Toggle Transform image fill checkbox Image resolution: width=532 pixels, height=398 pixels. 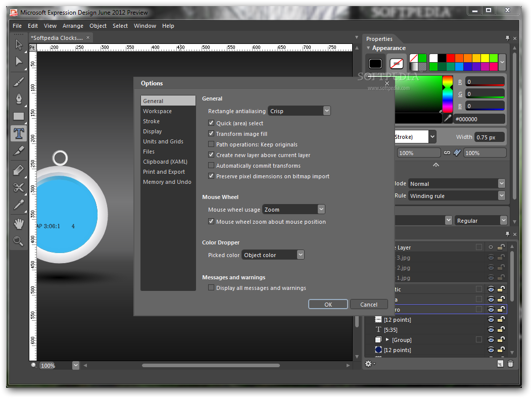point(211,133)
